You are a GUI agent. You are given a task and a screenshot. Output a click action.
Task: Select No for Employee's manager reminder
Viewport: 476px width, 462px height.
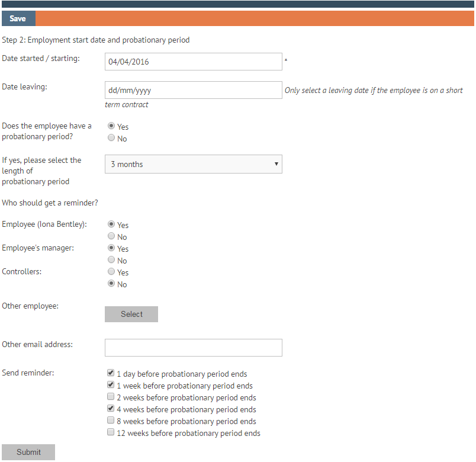(x=111, y=259)
